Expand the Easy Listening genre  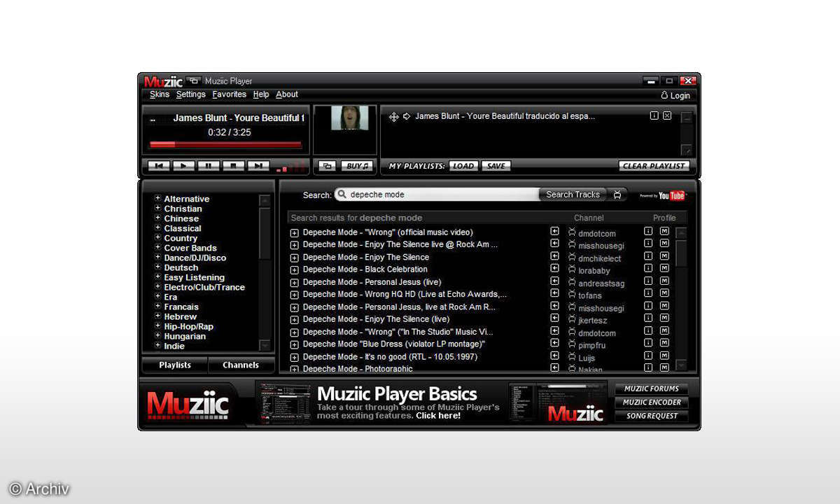coord(158,276)
